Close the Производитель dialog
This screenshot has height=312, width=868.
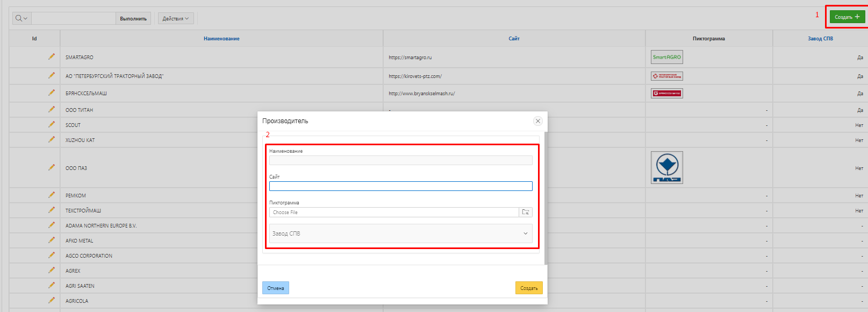pos(537,121)
